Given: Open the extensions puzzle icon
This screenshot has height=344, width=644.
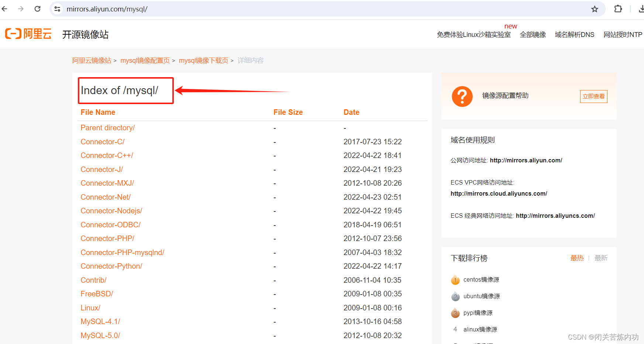Looking at the screenshot, I should coord(618,9).
